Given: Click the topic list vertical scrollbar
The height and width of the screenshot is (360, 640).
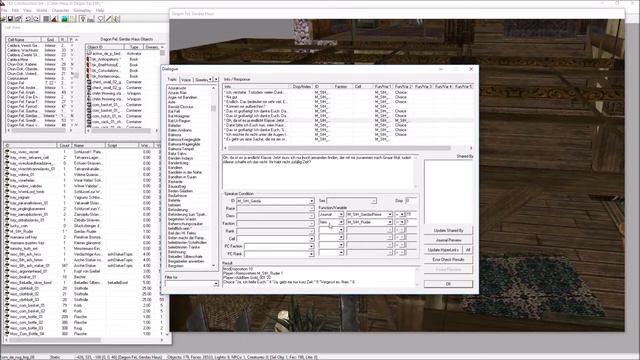Looking at the screenshot, I should [x=213, y=176].
